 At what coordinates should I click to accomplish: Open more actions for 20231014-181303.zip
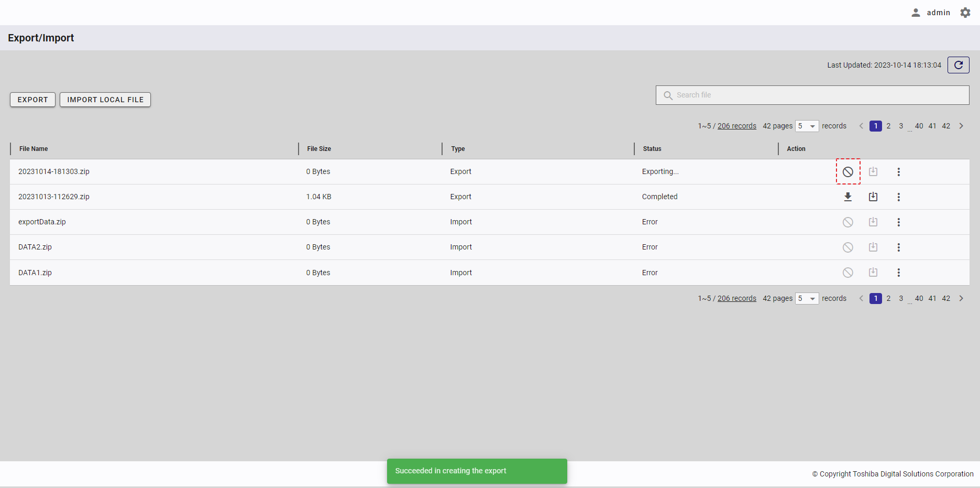898,172
